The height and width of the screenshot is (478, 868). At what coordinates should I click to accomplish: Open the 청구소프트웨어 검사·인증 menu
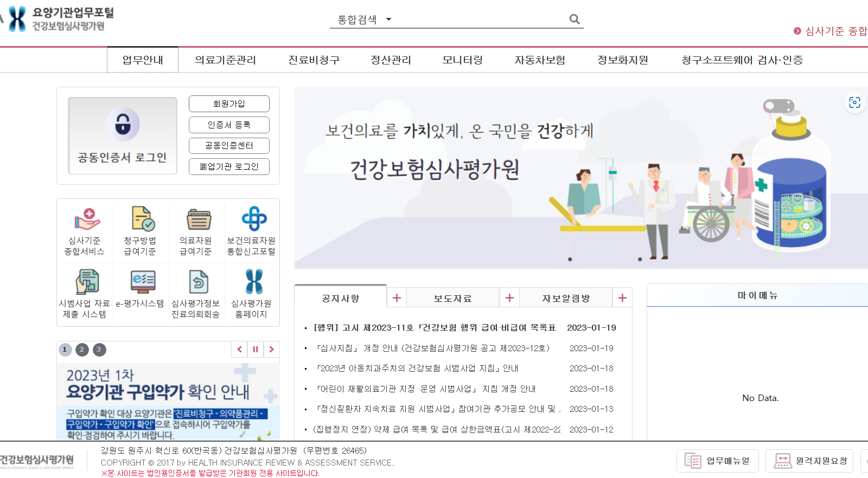tap(742, 60)
